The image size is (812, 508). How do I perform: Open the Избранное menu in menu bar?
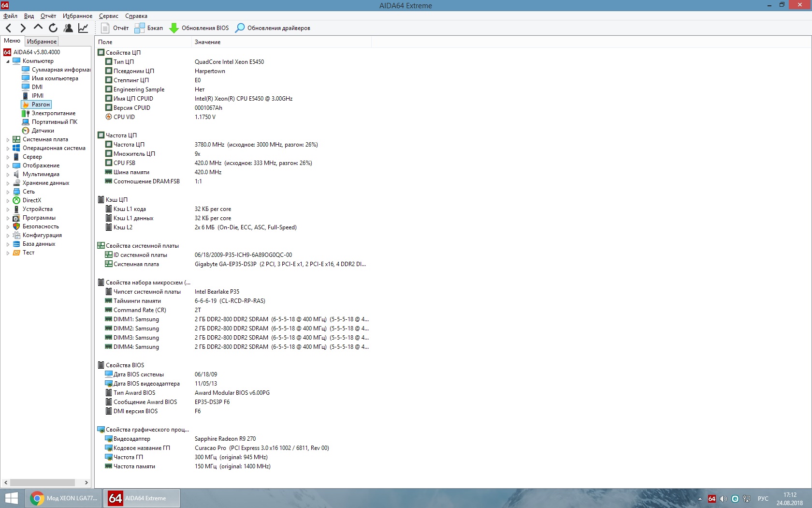77,16
